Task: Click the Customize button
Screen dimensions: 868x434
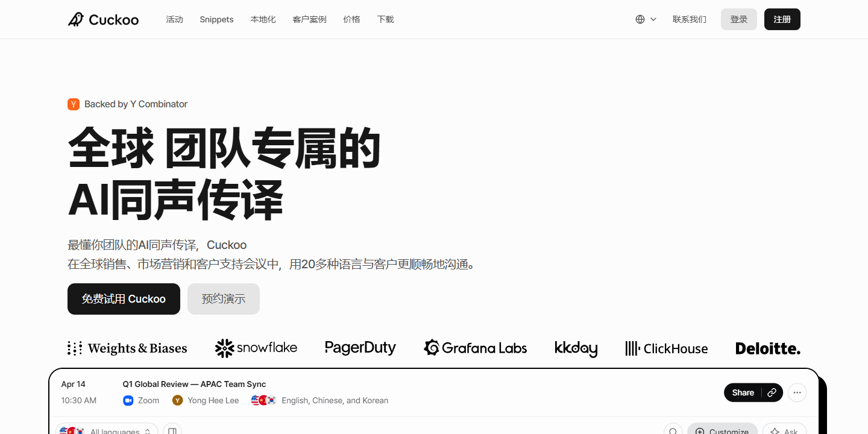Action: click(722, 431)
